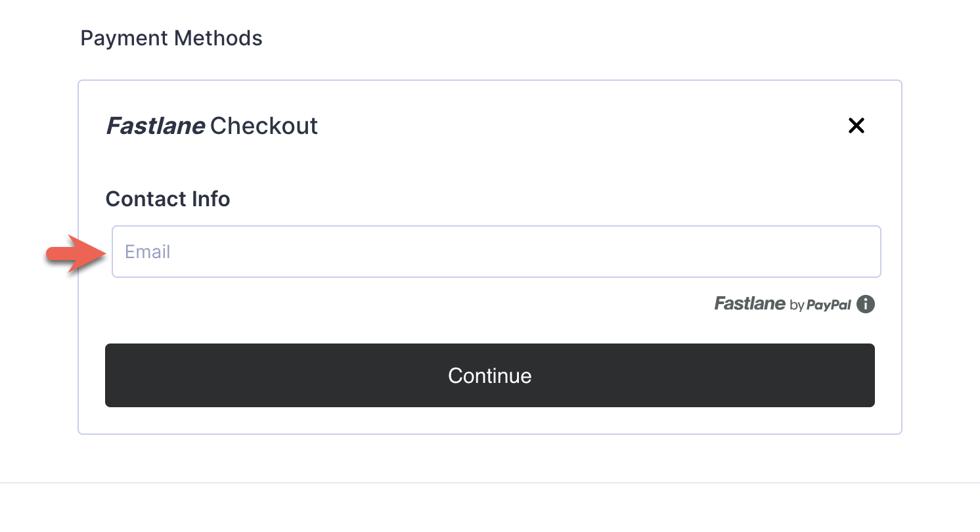Screen dimensions: 980x532
Task: Click the word Contact in section label
Action: point(143,198)
